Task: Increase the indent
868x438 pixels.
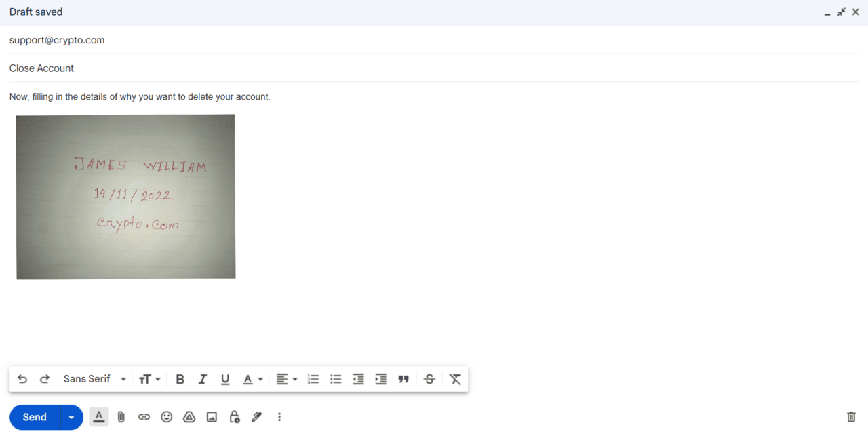Action: pyautogui.click(x=381, y=379)
